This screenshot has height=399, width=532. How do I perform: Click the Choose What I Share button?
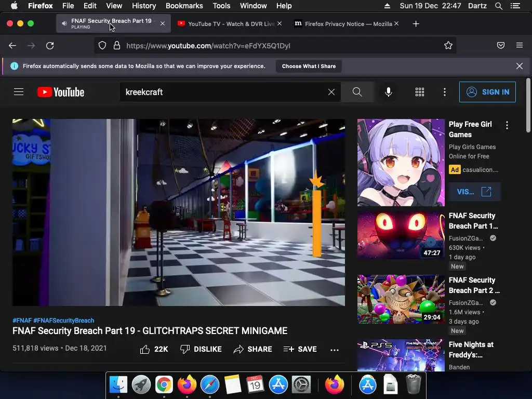click(309, 66)
